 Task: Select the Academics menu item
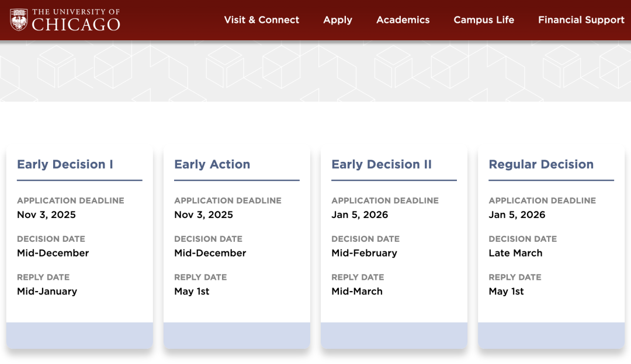point(403,20)
